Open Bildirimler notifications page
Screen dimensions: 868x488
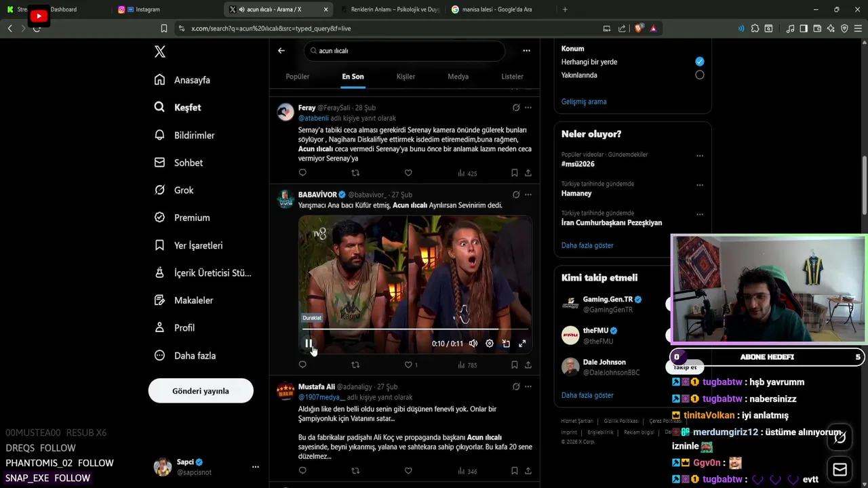point(184,135)
